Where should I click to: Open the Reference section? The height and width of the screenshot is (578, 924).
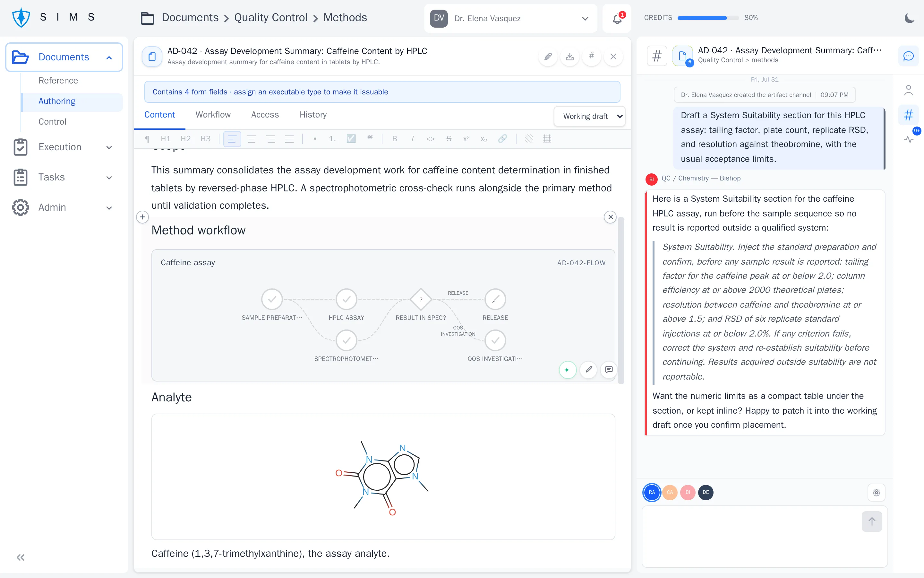coord(58,81)
